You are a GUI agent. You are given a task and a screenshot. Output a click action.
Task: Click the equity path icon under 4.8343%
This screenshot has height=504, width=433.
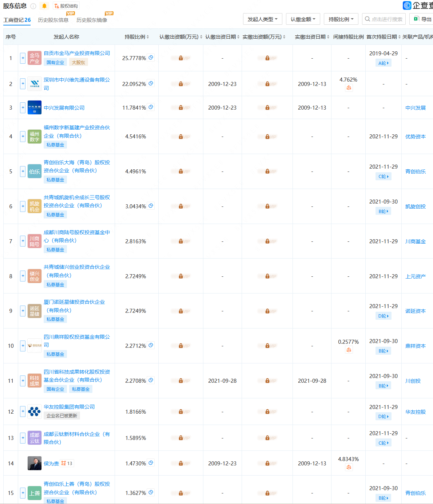(x=349, y=467)
